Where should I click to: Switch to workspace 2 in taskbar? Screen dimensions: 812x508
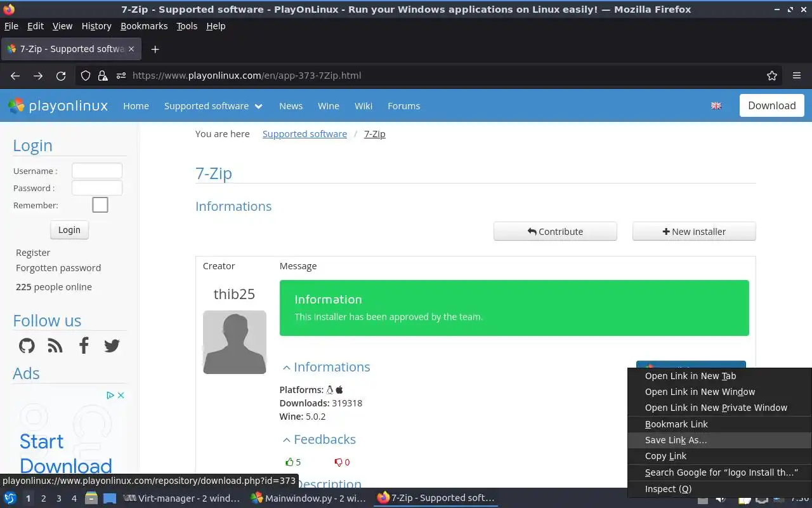(43, 498)
